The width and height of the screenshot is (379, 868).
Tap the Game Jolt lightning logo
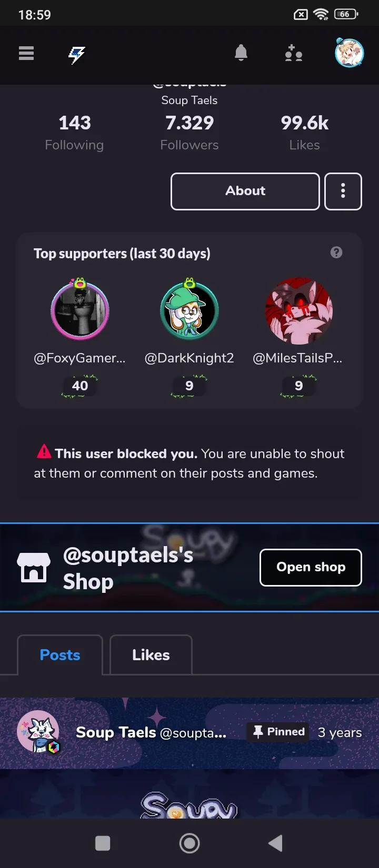(77, 54)
